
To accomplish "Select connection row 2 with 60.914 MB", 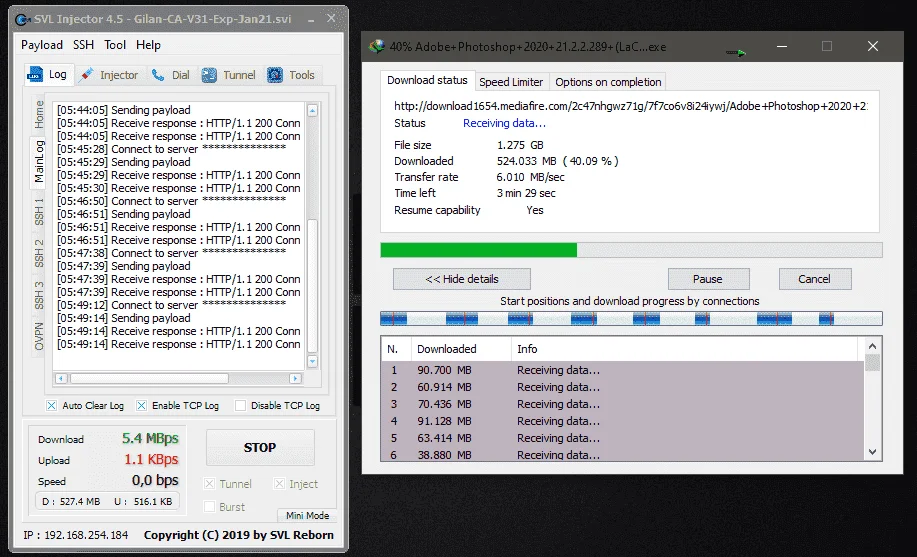I will coord(622,387).
